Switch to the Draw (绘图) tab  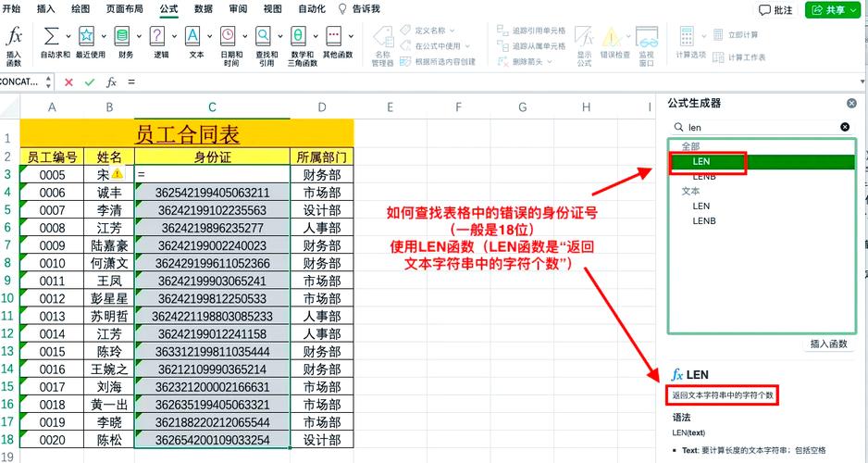coord(81,9)
